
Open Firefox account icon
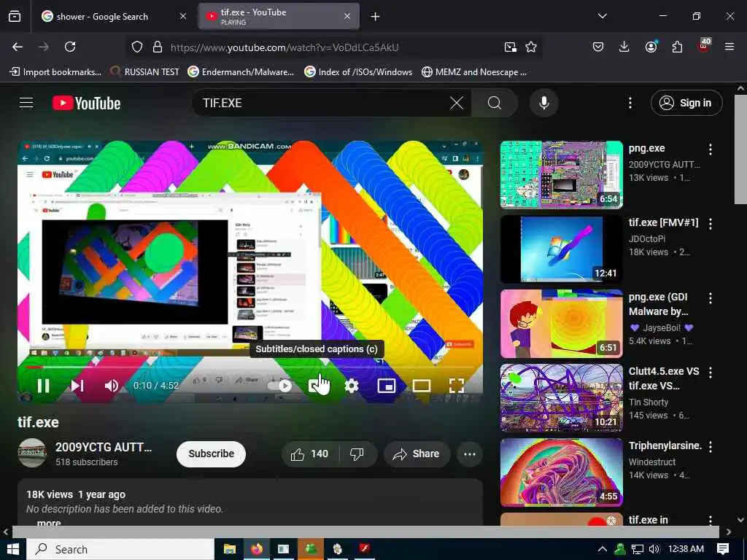pyautogui.click(x=651, y=47)
